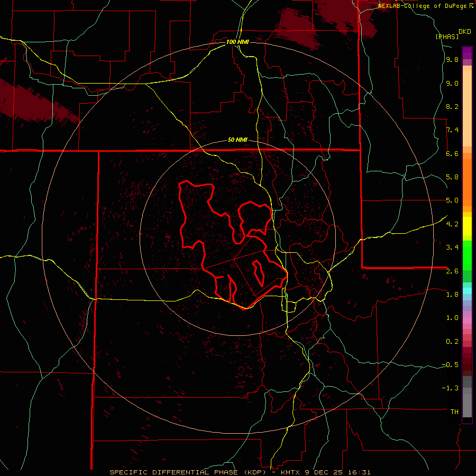The width and height of the screenshot is (476, 476).
Task: Click the 5.8 value on the scale
Action: tap(452, 177)
